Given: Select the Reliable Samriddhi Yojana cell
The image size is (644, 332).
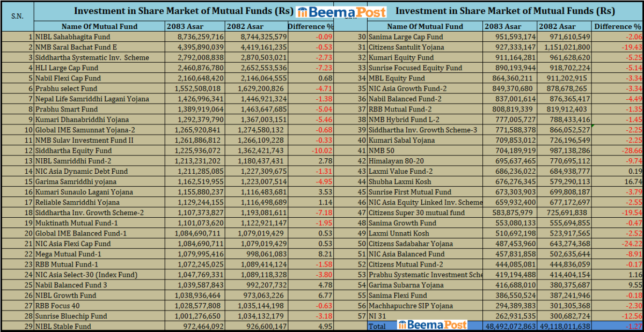Looking at the screenshot, I should tap(99, 202).
